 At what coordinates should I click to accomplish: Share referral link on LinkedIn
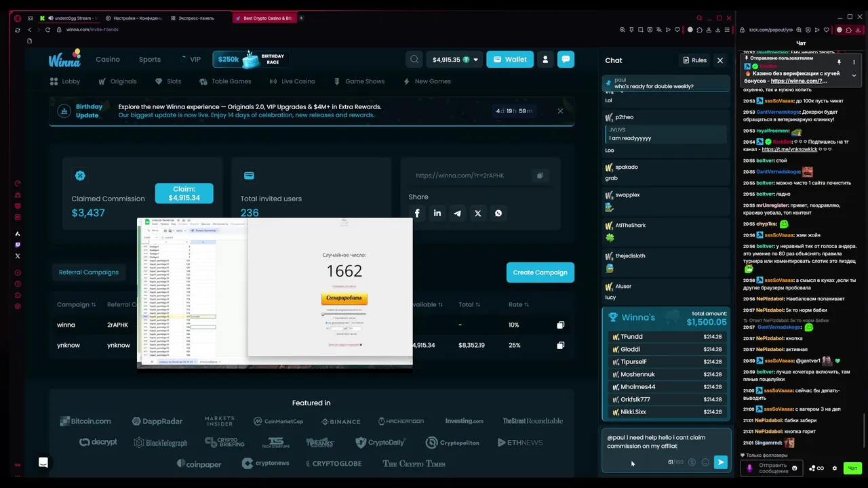click(x=437, y=213)
